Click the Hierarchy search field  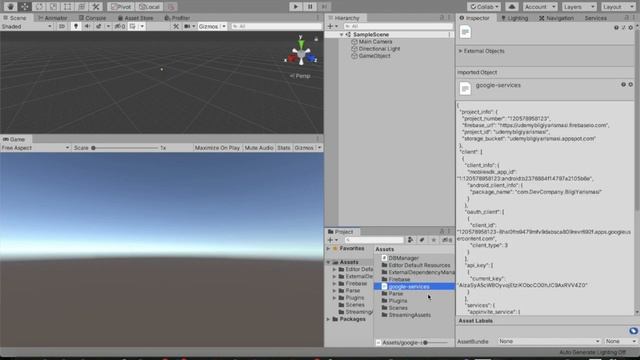[x=398, y=26]
